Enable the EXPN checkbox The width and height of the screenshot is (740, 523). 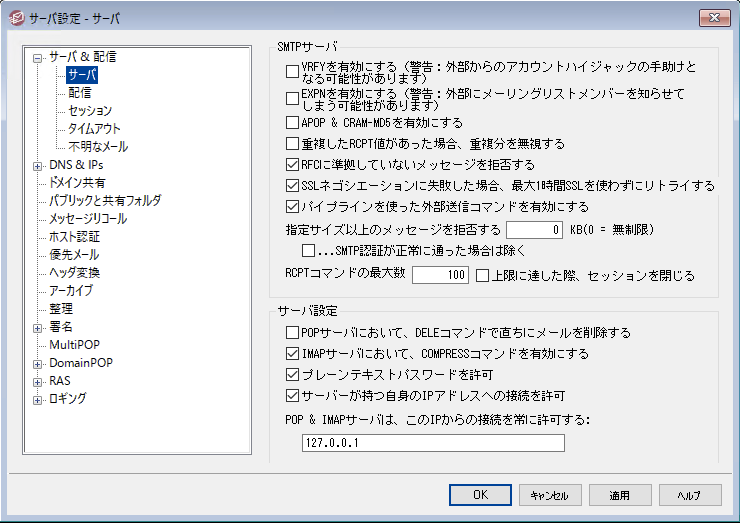pyautogui.click(x=292, y=98)
